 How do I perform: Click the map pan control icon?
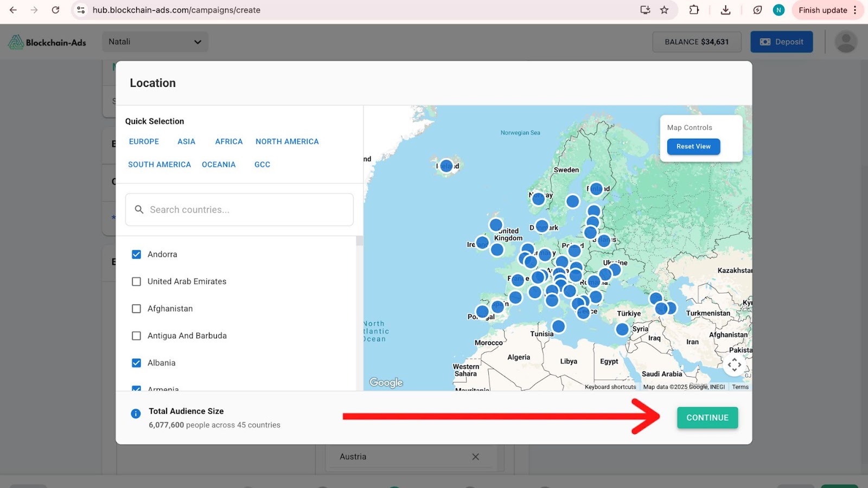tap(734, 365)
